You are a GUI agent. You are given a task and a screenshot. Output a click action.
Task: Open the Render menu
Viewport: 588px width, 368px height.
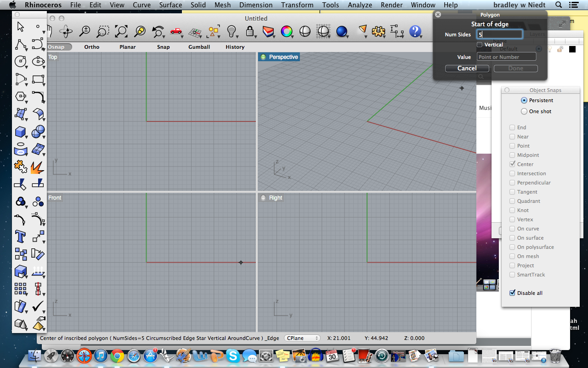click(391, 5)
